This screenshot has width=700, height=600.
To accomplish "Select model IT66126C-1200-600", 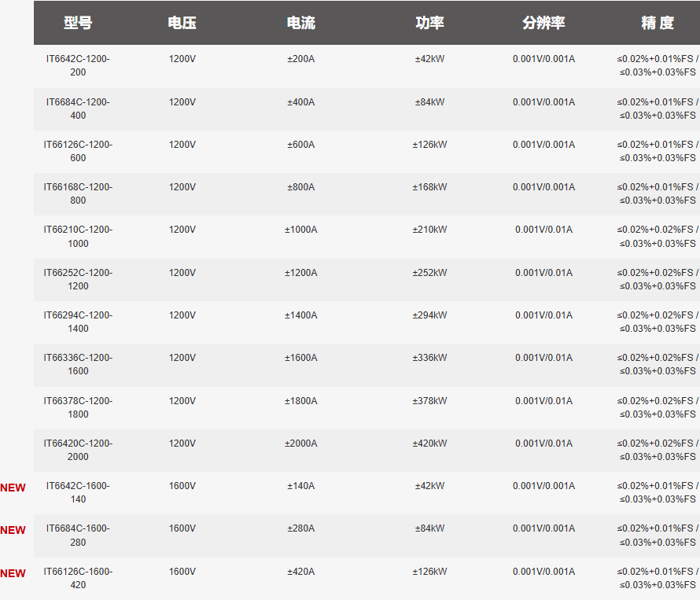I will [x=78, y=151].
